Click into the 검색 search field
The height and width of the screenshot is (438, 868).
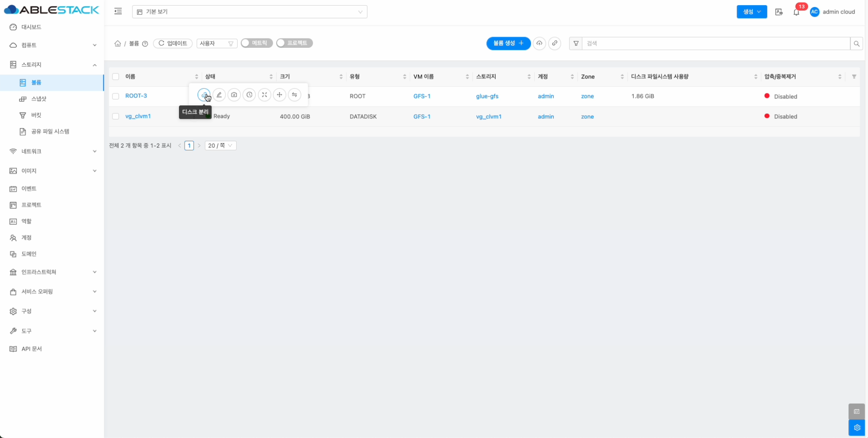(715, 44)
